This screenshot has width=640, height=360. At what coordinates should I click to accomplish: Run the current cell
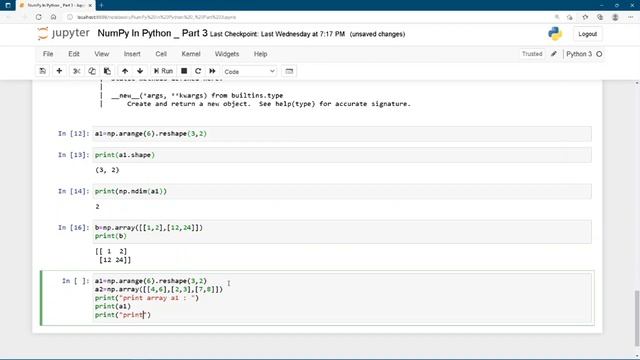(x=163, y=71)
